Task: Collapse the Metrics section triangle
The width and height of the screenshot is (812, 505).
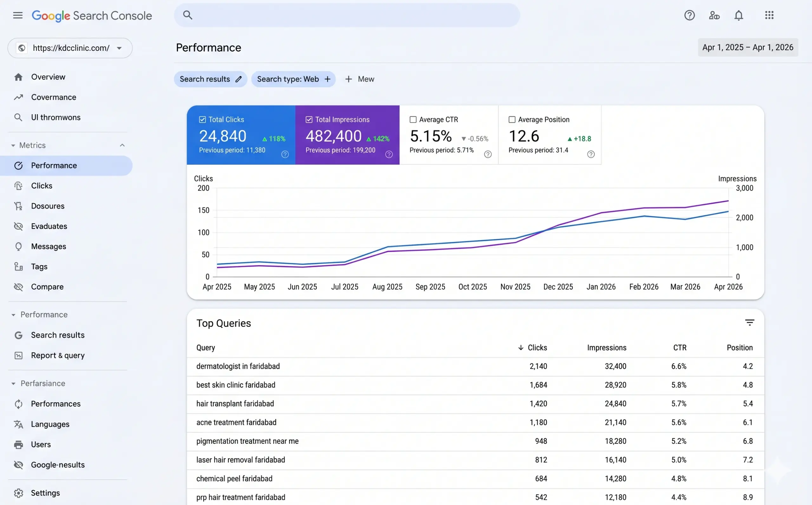Action: coord(13,146)
